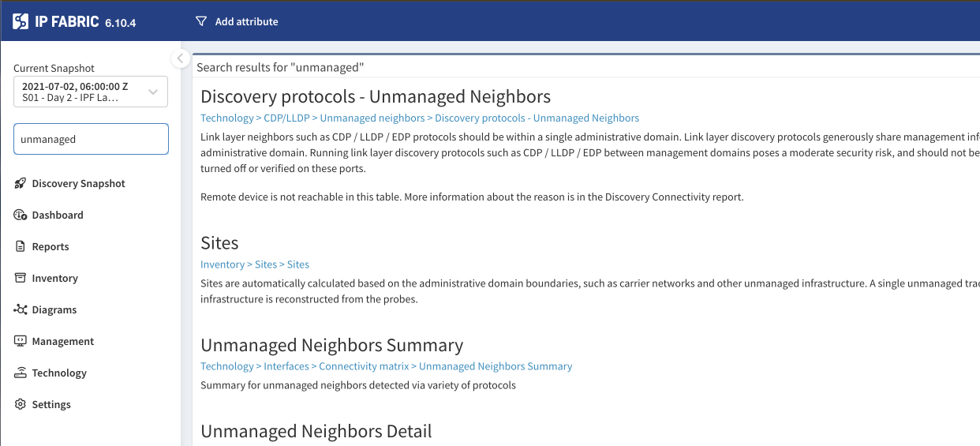Click the filter funnel icon
Image resolution: width=980 pixels, height=446 pixels.
click(x=201, y=21)
